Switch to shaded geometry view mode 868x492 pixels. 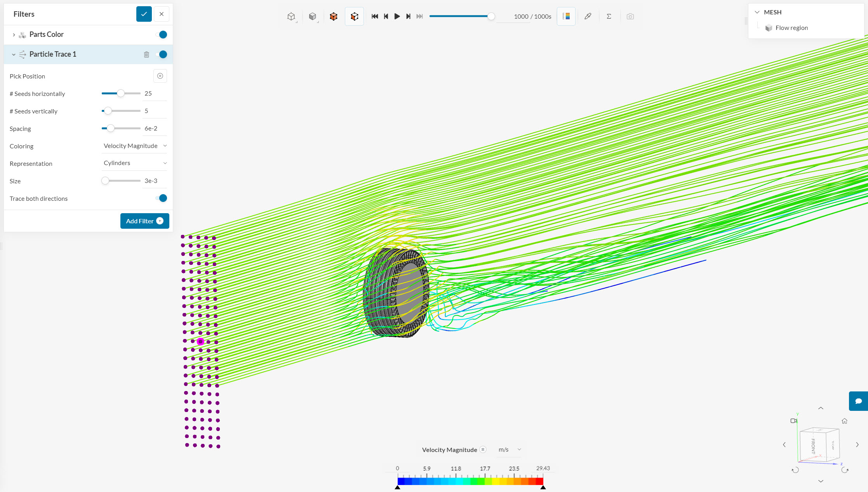(313, 16)
